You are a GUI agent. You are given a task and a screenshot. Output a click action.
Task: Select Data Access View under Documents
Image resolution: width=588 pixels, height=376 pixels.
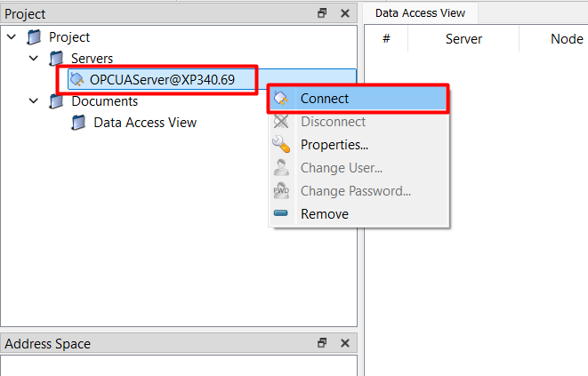pyautogui.click(x=145, y=123)
